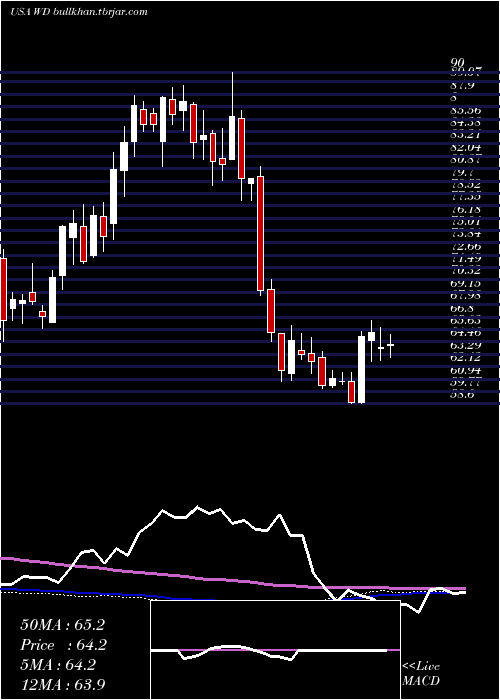Select the 50MA : 65.2 readout

(62, 625)
